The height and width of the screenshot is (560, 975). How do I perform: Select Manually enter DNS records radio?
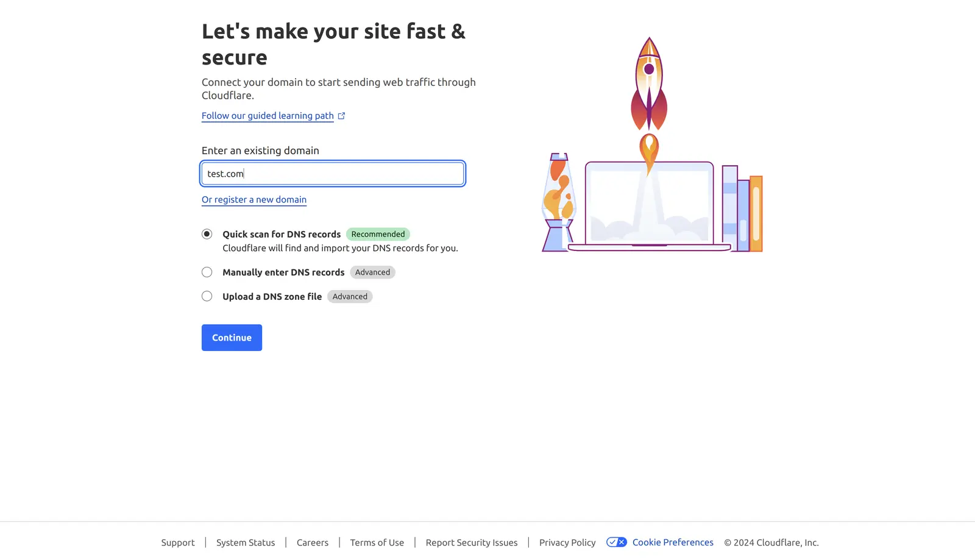(207, 272)
